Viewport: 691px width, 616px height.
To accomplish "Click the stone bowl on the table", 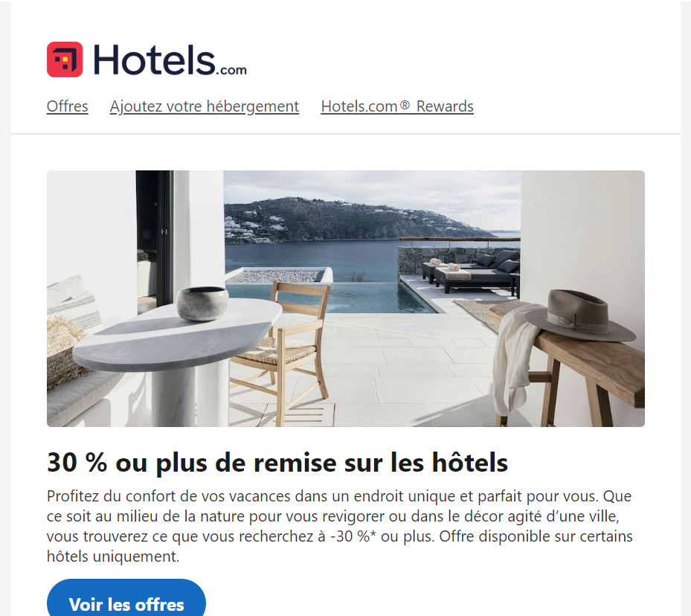I will pyautogui.click(x=202, y=303).
